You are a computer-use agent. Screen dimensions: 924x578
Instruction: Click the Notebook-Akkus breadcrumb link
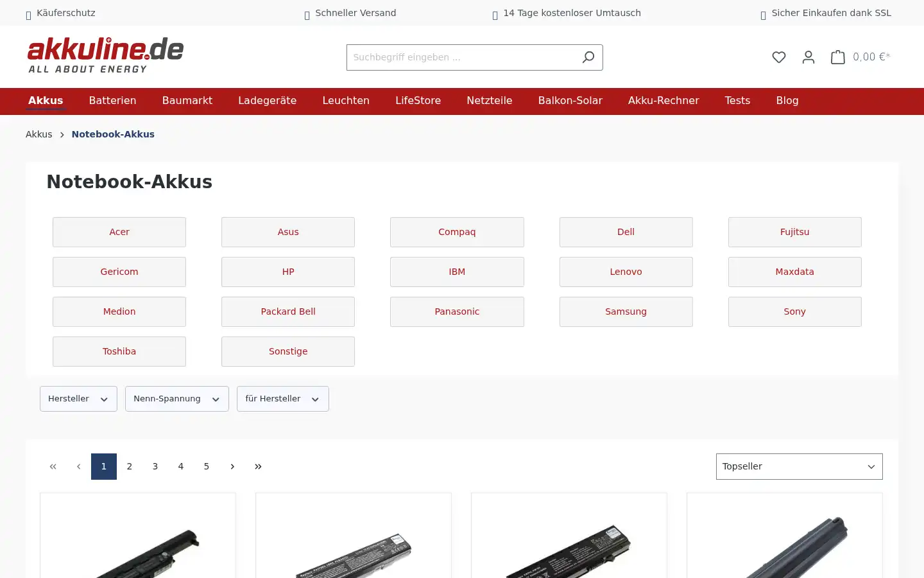113,134
